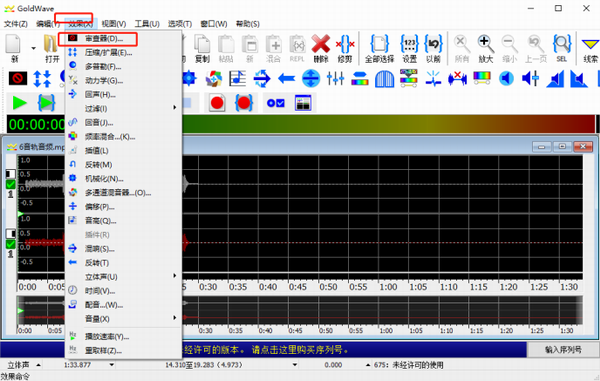
Task: Click the Delete (删除) red X icon
Action: [x=321, y=44]
